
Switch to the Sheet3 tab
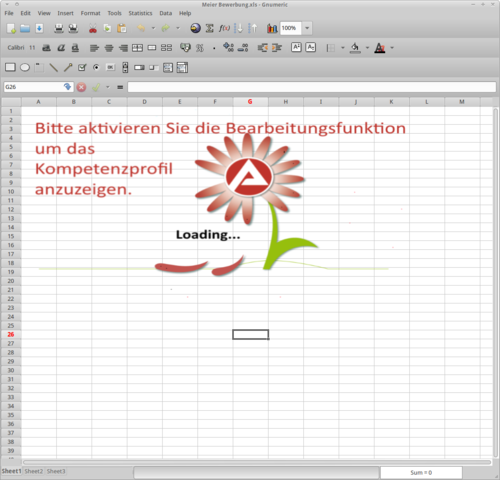pyautogui.click(x=56, y=471)
